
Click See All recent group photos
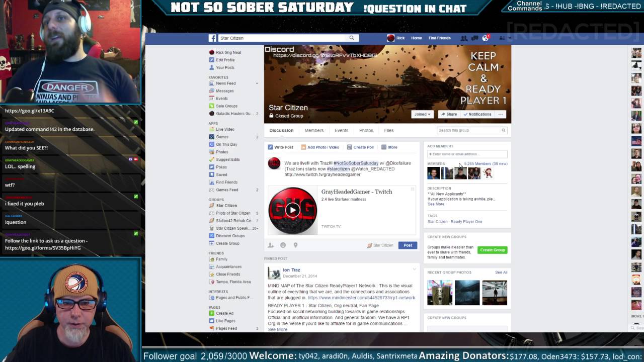coord(501,273)
